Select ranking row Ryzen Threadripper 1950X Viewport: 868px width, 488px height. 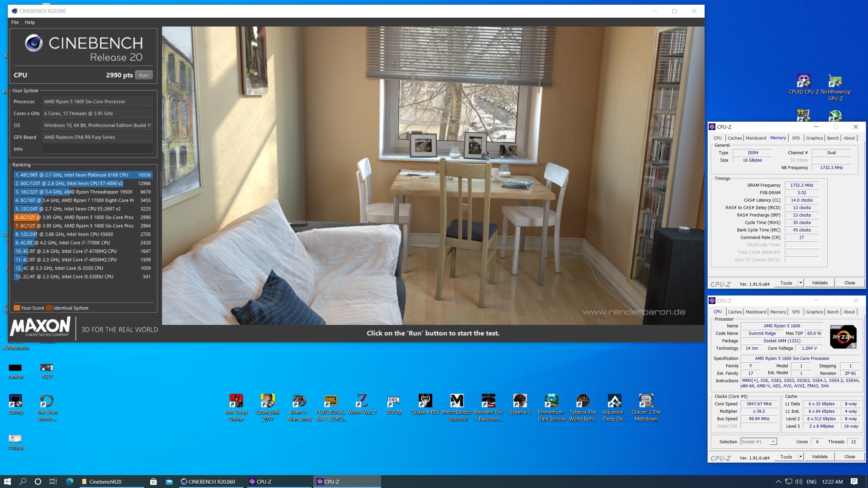pos(83,192)
